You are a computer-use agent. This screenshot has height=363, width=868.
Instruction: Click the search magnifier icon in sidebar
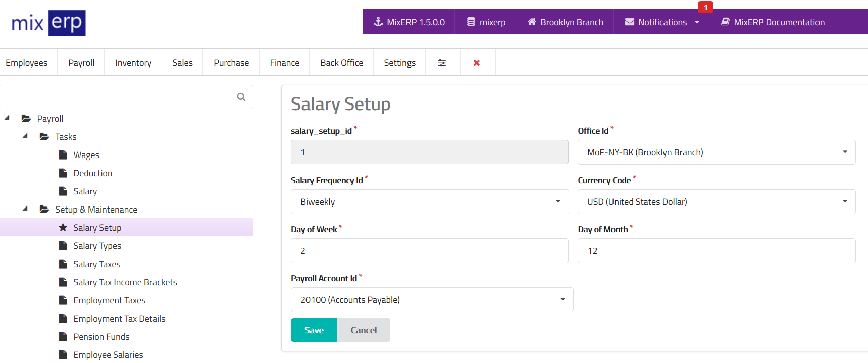[x=241, y=97]
